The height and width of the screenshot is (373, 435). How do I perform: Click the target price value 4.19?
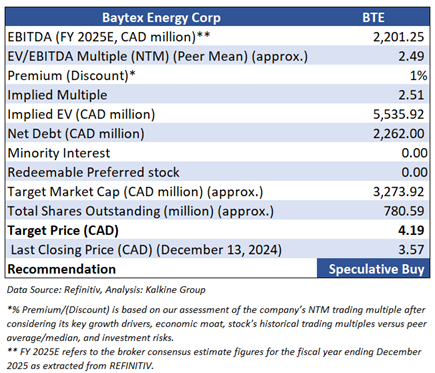(x=411, y=230)
